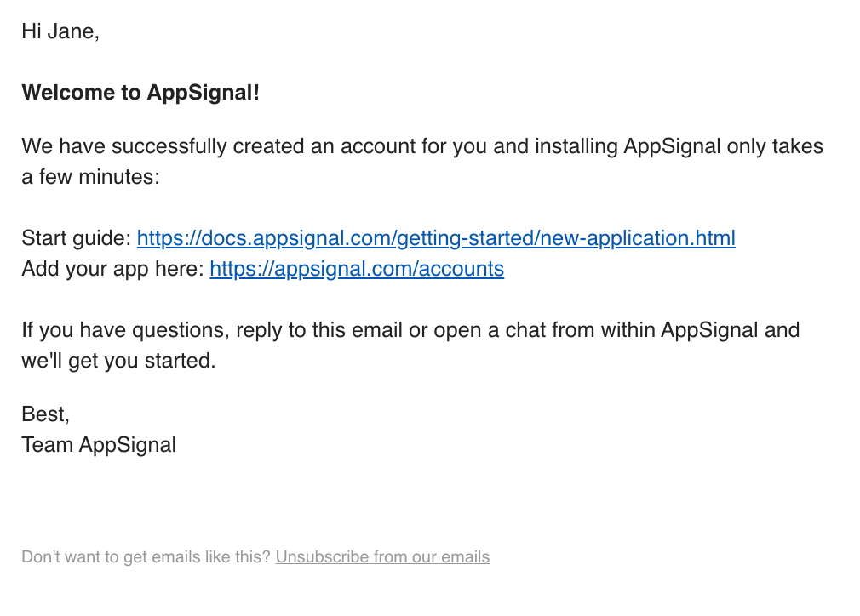Click the bold "Welcome to AppSignal!" heading
Screen dimensions: 860x616
[140, 93]
